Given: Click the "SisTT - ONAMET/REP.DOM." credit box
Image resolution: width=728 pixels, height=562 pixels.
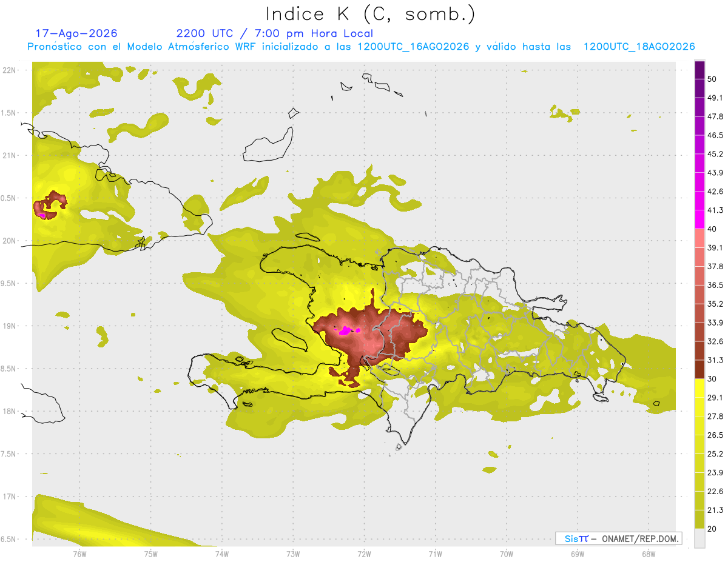Looking at the screenshot, I should (x=619, y=538).
